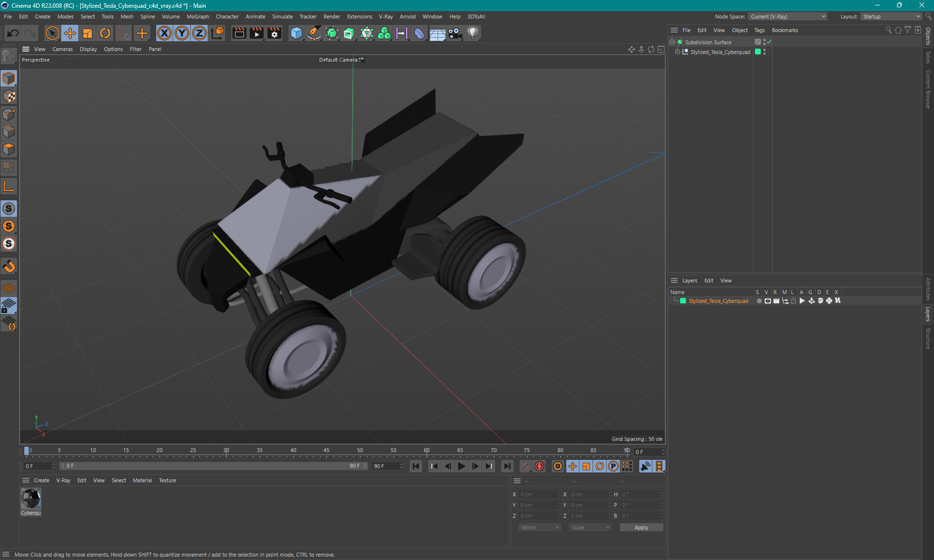The height and width of the screenshot is (560, 934).
Task: Click the MoGraph cloner icon
Action: (384, 33)
